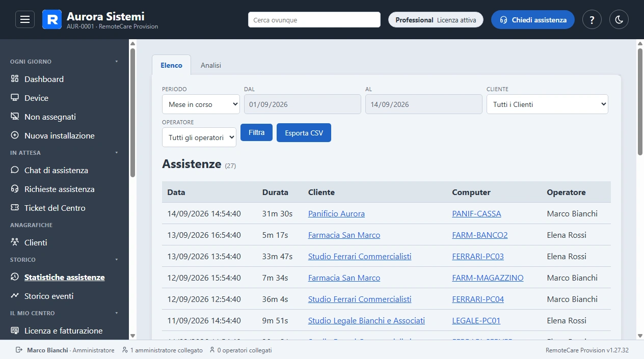Click the Storico eventi chart icon

point(15,296)
